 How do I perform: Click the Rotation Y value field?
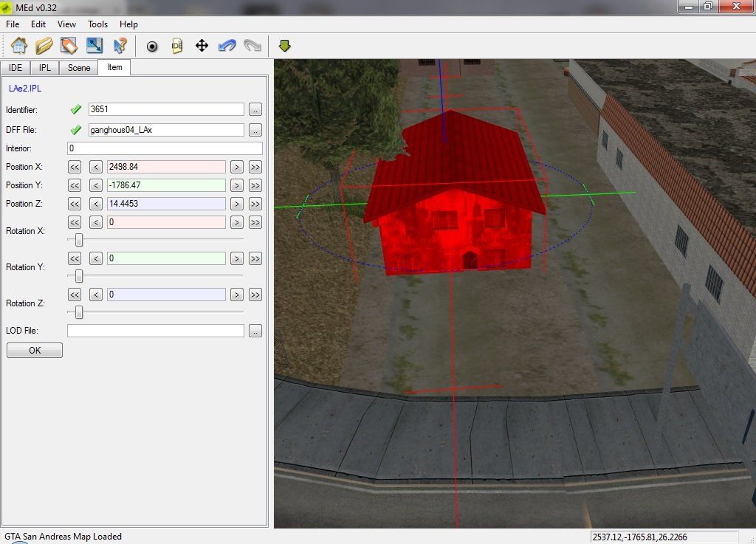pyautogui.click(x=166, y=258)
